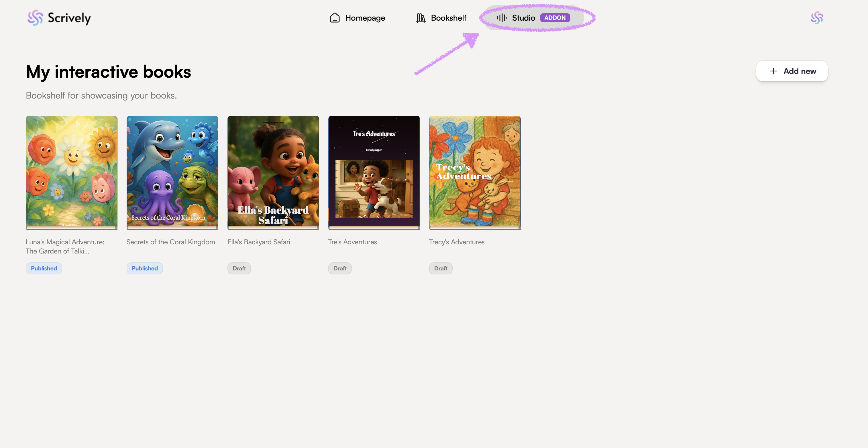868x448 pixels.
Task: Open Ella's Backyard Safari book cover
Action: click(273, 172)
